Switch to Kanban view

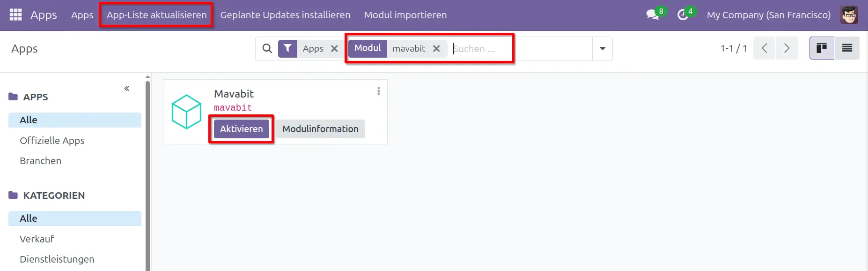[822, 48]
